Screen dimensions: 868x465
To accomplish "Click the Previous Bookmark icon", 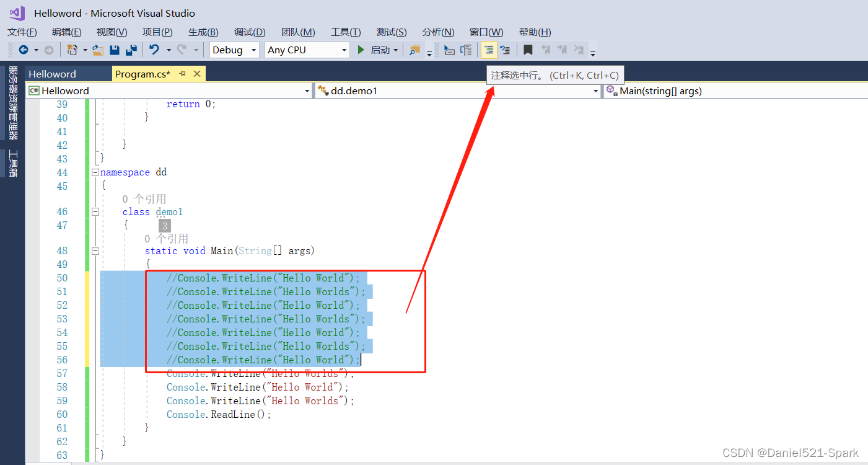I will pos(546,50).
